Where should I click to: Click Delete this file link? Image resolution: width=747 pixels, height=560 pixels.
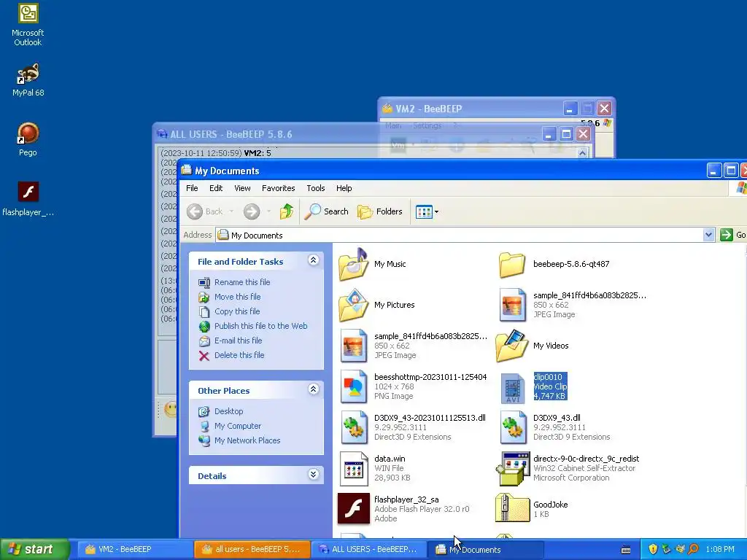tap(239, 355)
